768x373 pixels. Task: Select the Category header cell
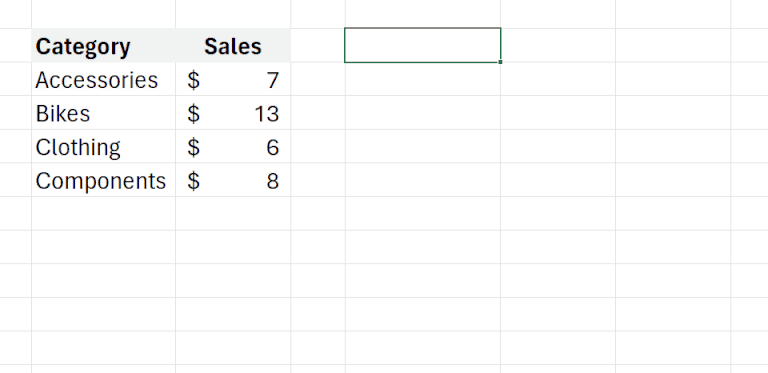[x=103, y=46]
